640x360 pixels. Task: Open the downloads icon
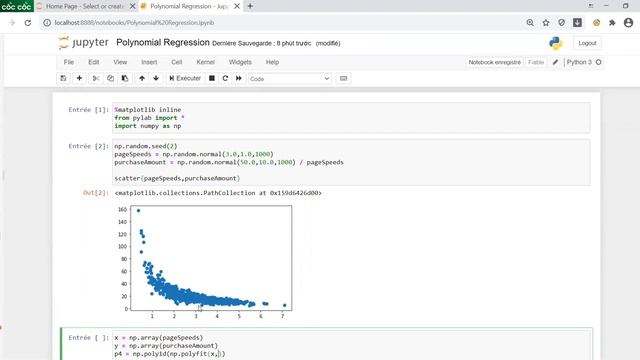pos(577,23)
